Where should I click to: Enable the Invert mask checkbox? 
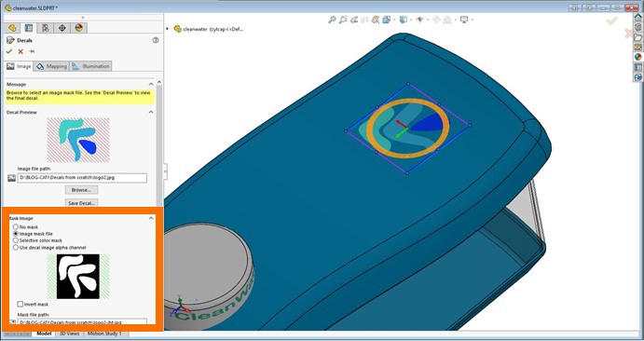[21, 304]
